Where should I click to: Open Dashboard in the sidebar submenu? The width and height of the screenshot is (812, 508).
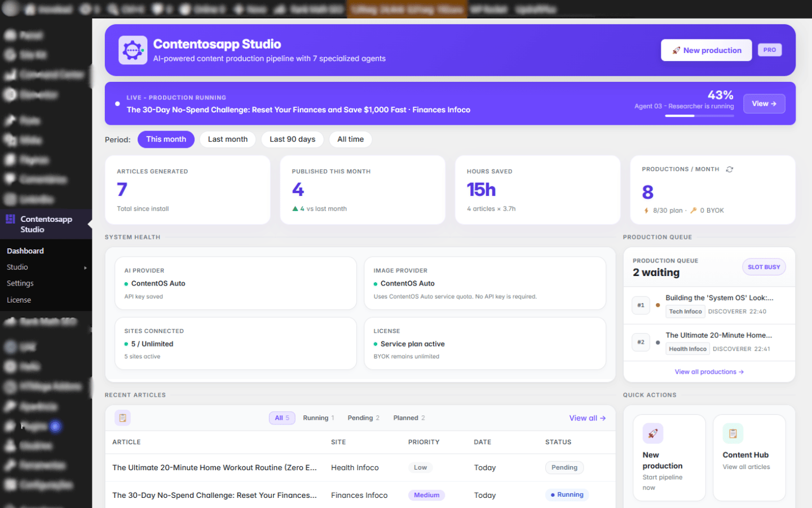pyautogui.click(x=25, y=251)
